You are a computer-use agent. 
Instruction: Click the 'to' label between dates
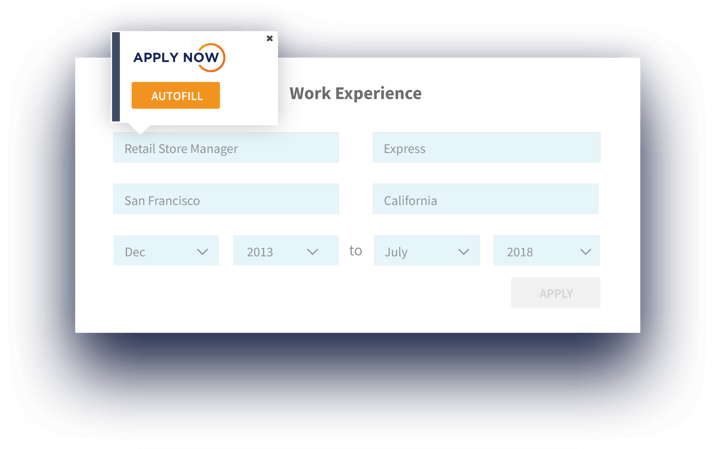tap(356, 250)
